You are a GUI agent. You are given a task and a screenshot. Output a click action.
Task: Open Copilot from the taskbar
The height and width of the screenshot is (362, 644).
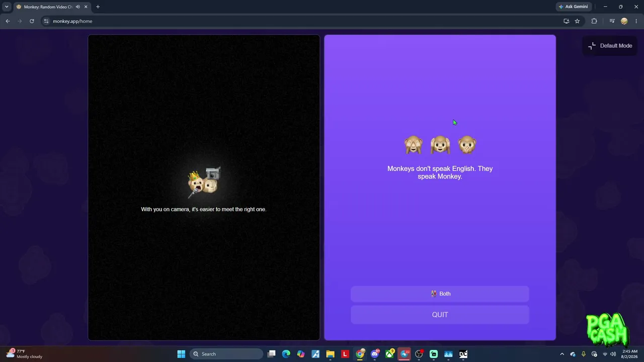[x=301, y=354]
